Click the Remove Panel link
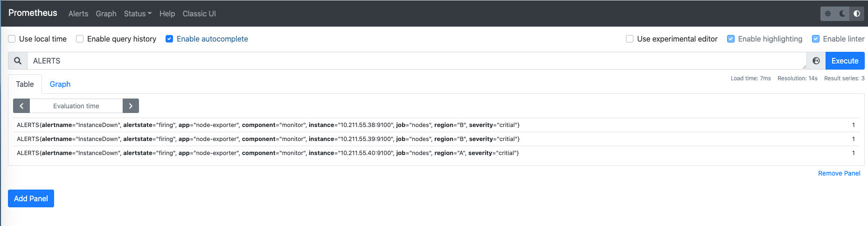 point(839,173)
